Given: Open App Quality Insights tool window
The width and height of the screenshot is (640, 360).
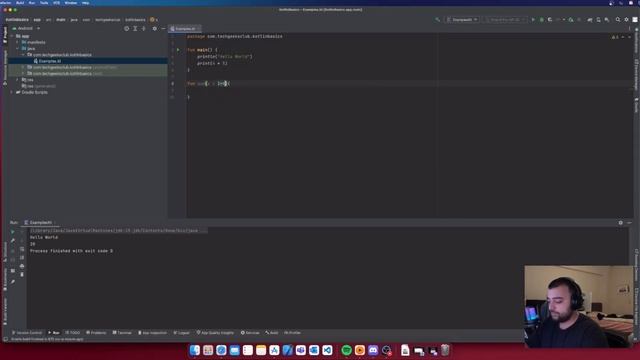Looking at the screenshot, I should [x=215, y=333].
